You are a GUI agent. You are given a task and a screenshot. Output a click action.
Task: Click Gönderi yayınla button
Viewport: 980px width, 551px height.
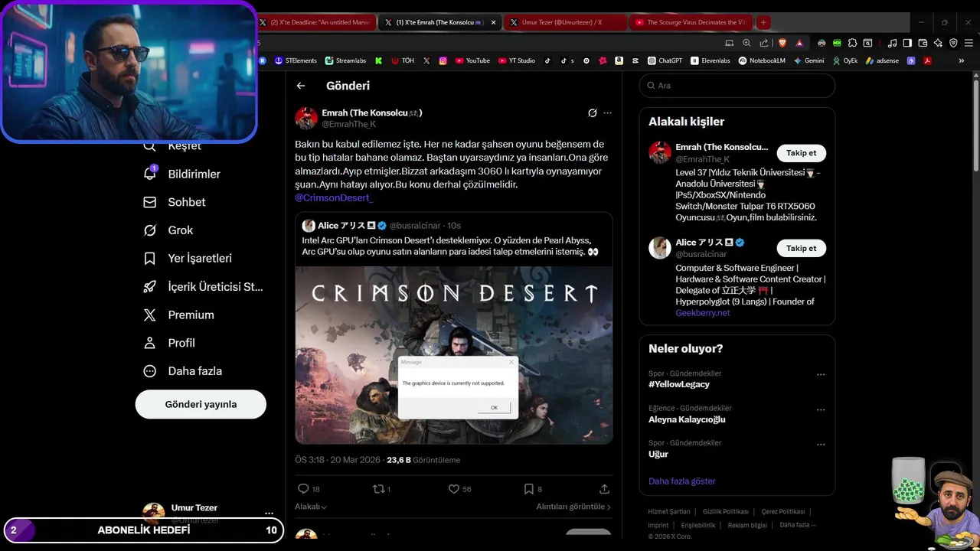point(201,404)
